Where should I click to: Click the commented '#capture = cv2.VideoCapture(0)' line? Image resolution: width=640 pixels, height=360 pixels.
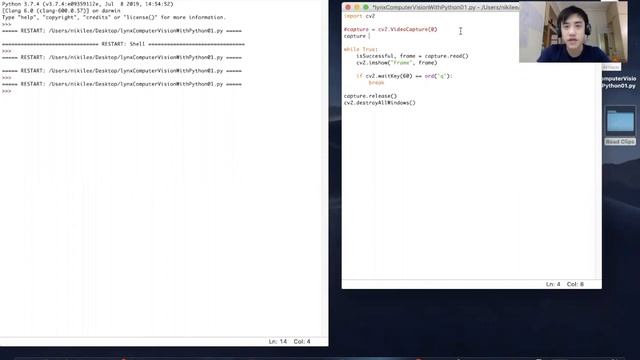point(390,29)
